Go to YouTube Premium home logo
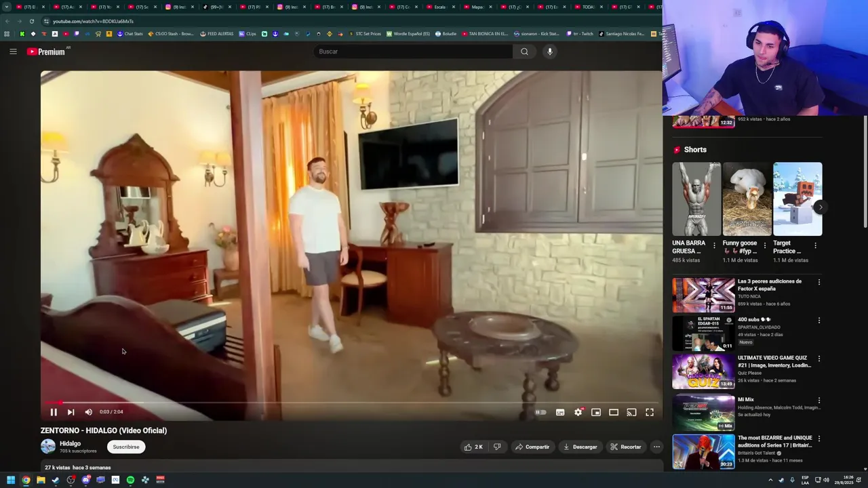868x488 pixels. click(47, 52)
